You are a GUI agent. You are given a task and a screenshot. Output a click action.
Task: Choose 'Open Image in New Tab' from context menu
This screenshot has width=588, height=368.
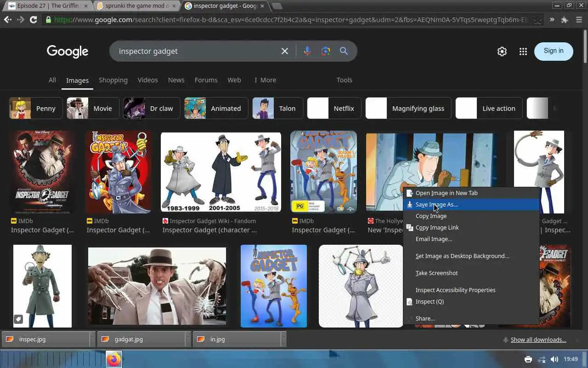click(x=471, y=193)
